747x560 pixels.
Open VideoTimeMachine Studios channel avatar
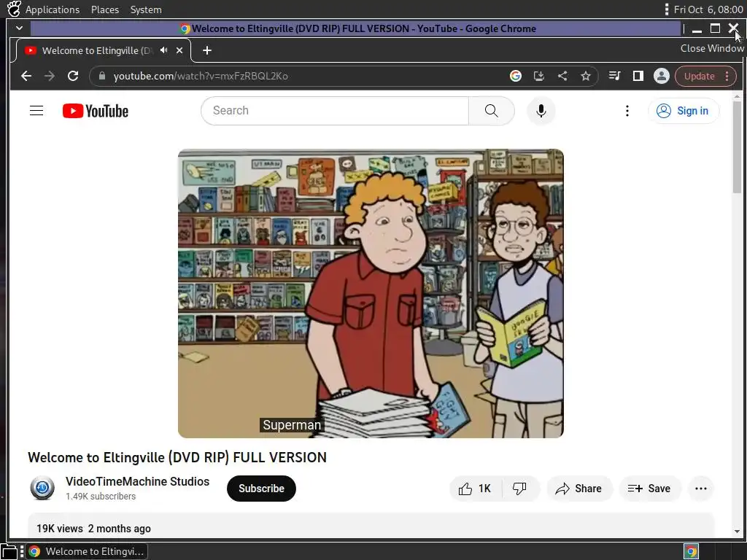tap(42, 488)
